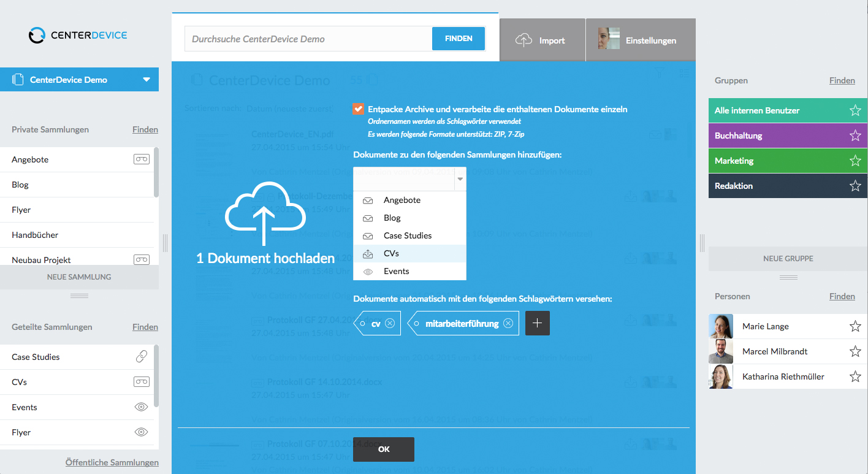
Task: Click the collections combo box text field
Action: 404,179
